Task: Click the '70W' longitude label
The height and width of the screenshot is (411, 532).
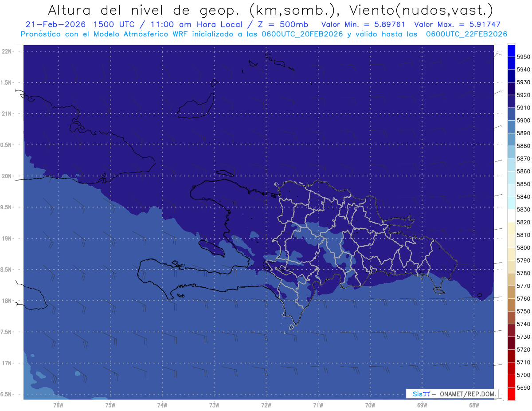Action: tap(370, 405)
